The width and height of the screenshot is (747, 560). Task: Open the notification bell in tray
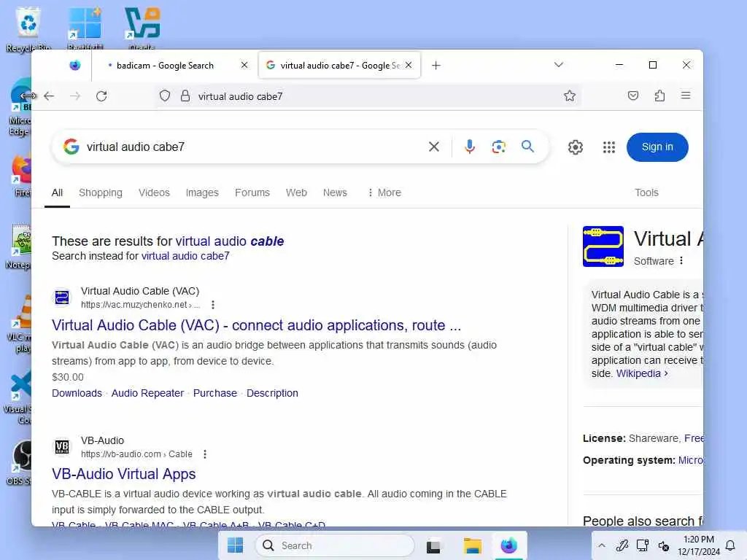point(729,545)
